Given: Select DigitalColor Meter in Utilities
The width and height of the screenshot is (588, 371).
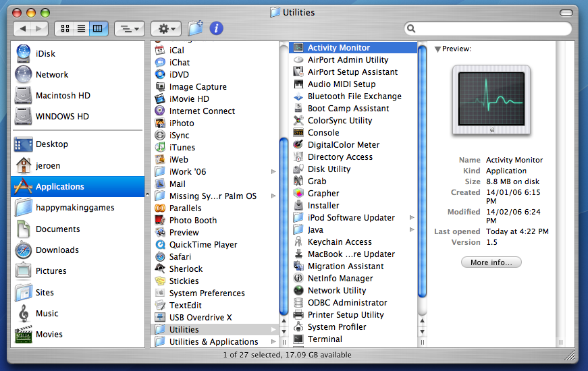Looking at the screenshot, I should coord(353,145).
